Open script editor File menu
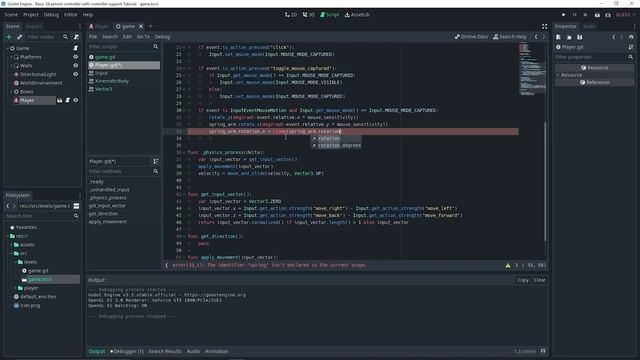This screenshot has height=360, width=640. [x=93, y=37]
